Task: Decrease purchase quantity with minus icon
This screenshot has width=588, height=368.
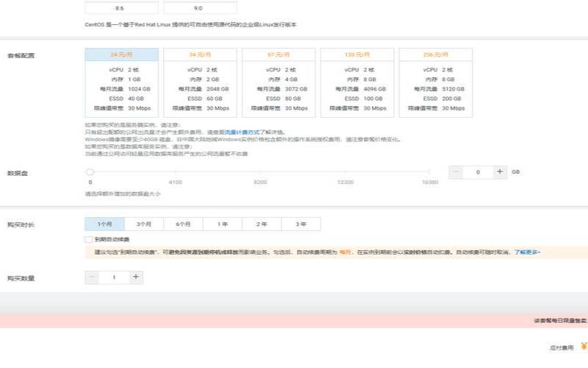Action: (92, 277)
